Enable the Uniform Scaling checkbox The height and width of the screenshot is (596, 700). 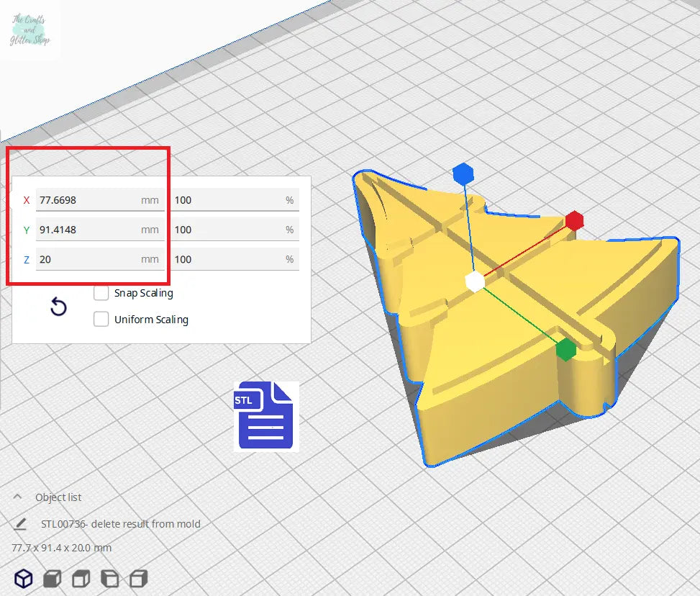(x=101, y=319)
